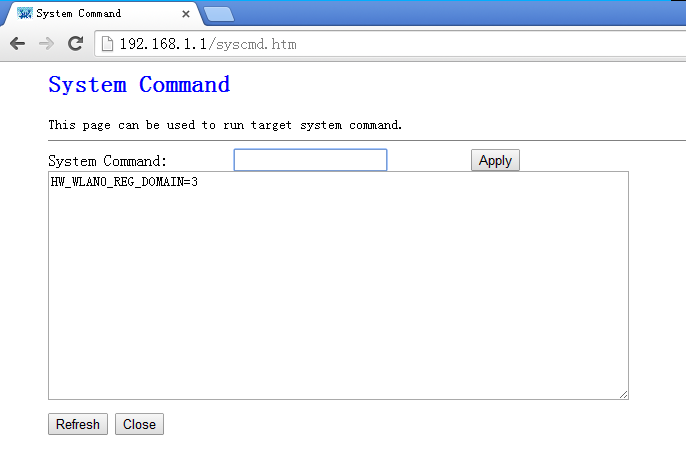Open a new tab with the new-tab button
686x459 pixels.
click(219, 14)
